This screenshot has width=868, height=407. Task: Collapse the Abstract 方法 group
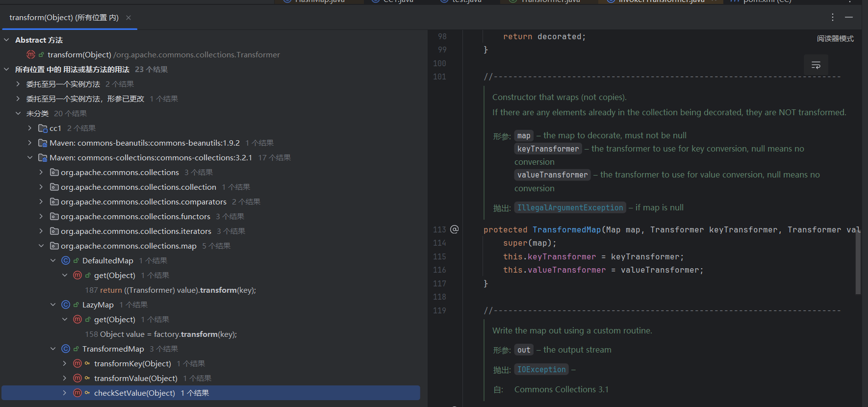tap(7, 40)
